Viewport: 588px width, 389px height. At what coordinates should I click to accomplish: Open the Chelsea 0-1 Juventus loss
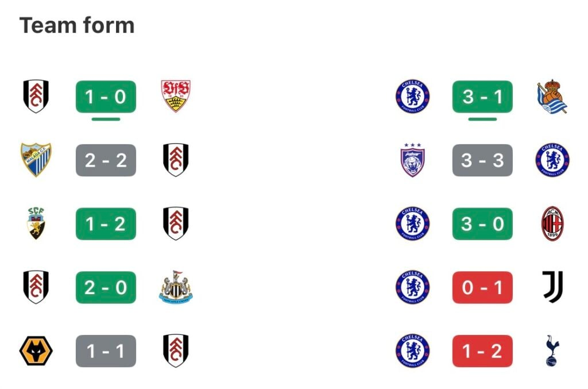[x=482, y=287]
